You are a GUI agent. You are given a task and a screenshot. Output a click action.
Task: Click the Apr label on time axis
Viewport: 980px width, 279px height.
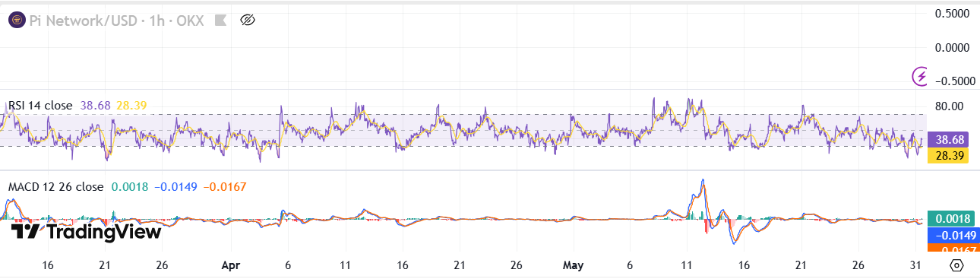[230, 266]
